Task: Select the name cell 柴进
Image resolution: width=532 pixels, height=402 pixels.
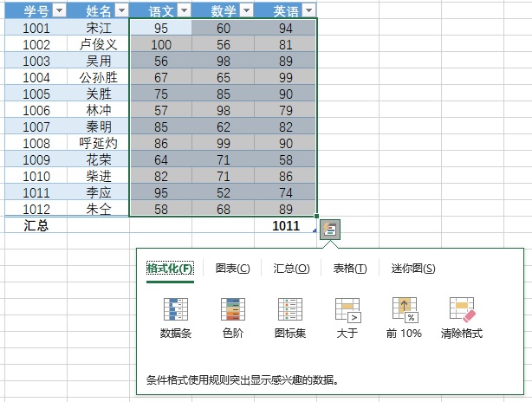Action: 98,176
